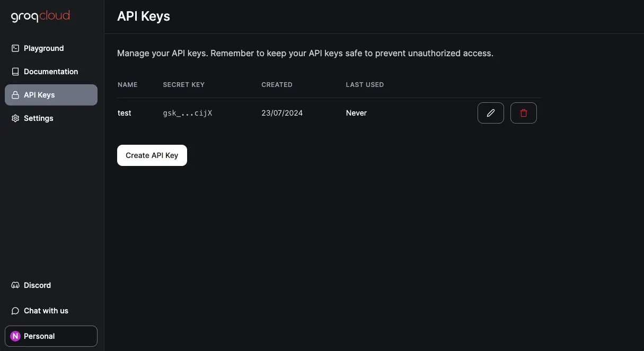Open the Chat with us link
Viewport: 644px width, 351px height.
[x=46, y=311]
